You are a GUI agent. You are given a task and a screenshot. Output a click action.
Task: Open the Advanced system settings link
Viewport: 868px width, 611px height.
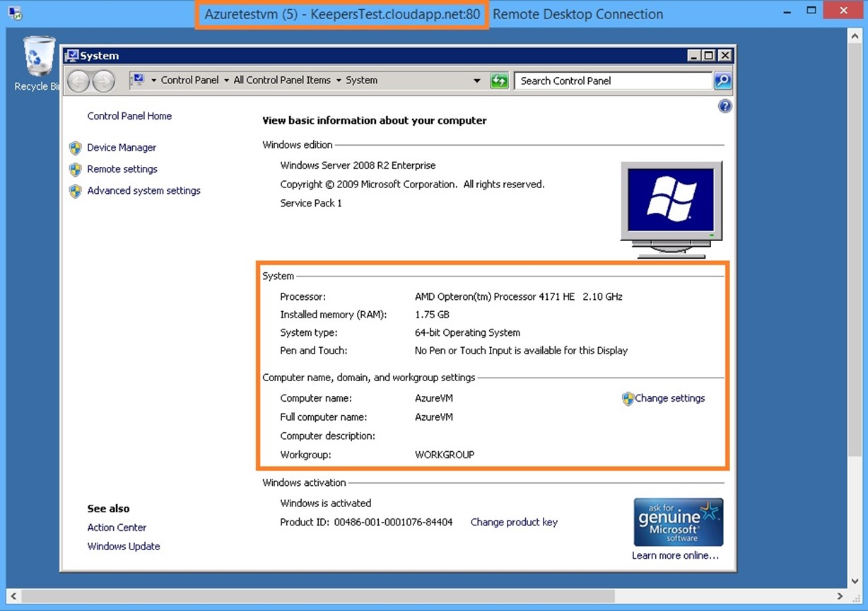click(143, 190)
